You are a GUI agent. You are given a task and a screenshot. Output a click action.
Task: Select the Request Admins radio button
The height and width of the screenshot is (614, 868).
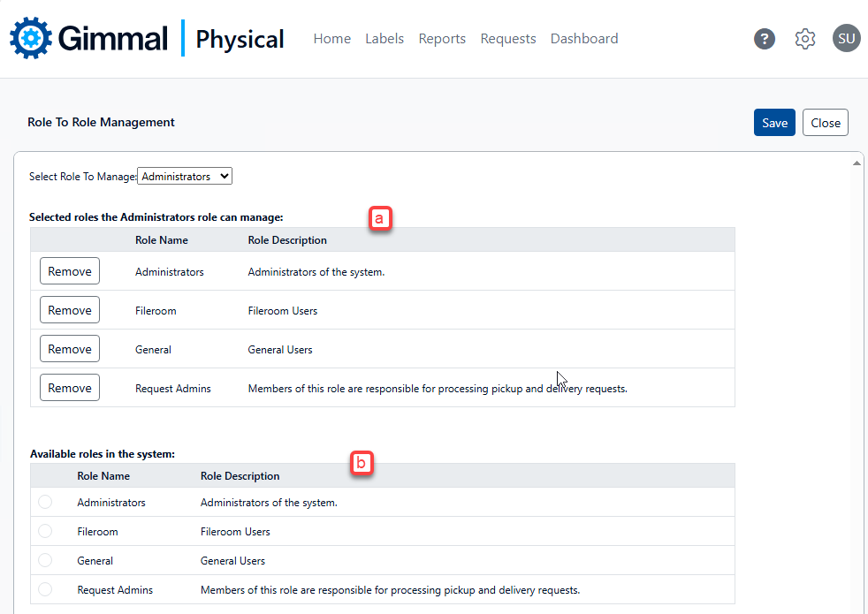coord(45,589)
